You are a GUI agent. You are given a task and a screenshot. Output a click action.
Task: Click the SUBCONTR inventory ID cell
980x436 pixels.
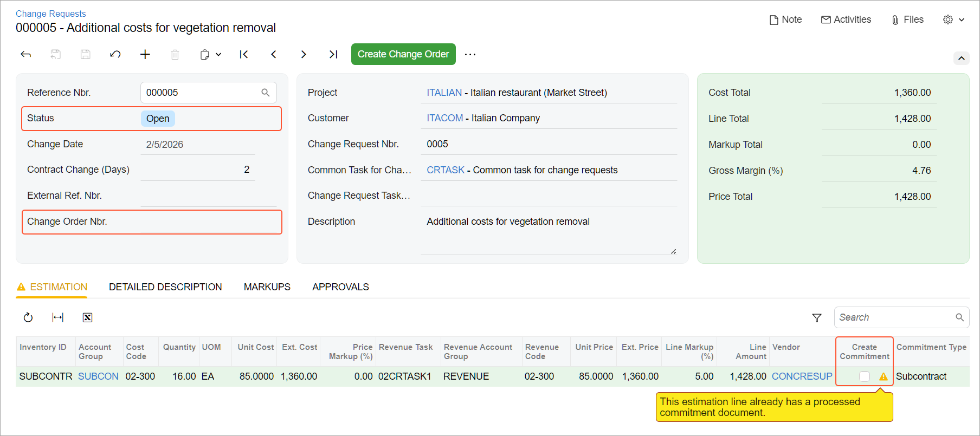[x=46, y=376]
